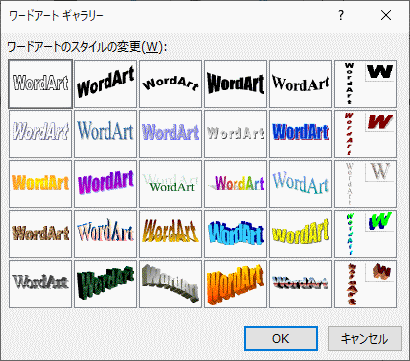Close the ワードアート ギャラリー dialog
The width and height of the screenshot is (410, 361).
click(386, 15)
